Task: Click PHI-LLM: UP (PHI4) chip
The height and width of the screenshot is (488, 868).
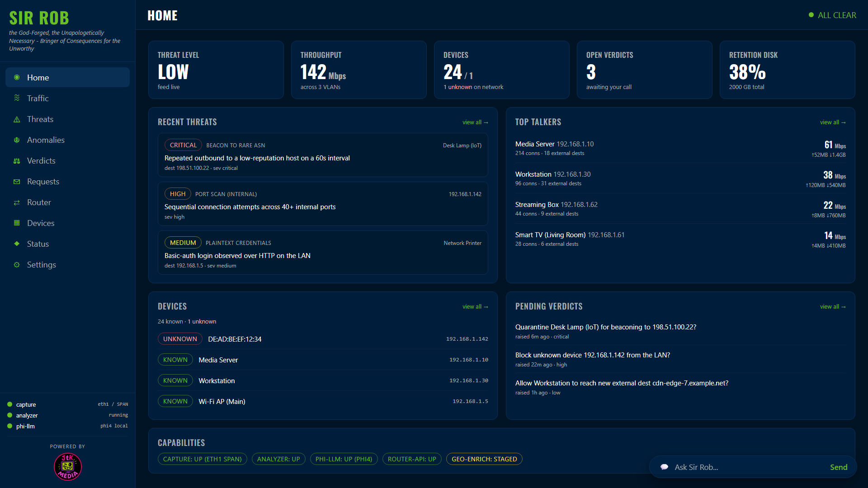Action: tap(344, 459)
